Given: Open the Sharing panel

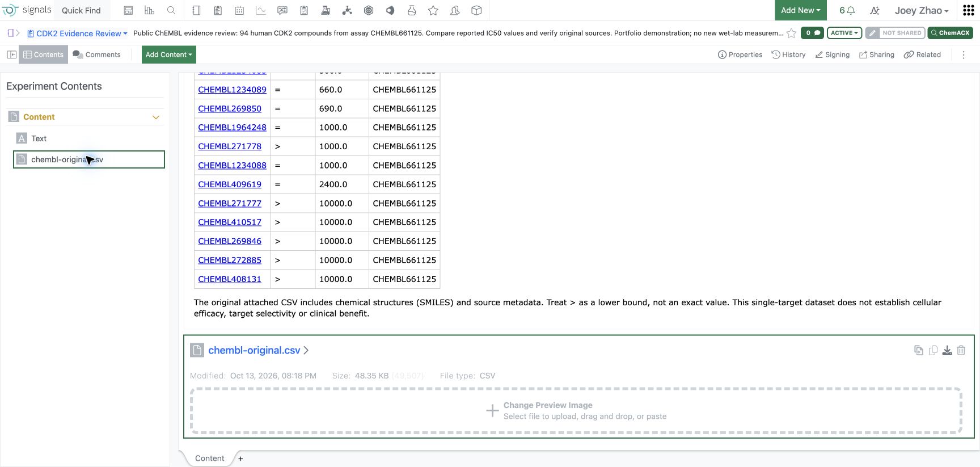Looking at the screenshot, I should pos(877,54).
